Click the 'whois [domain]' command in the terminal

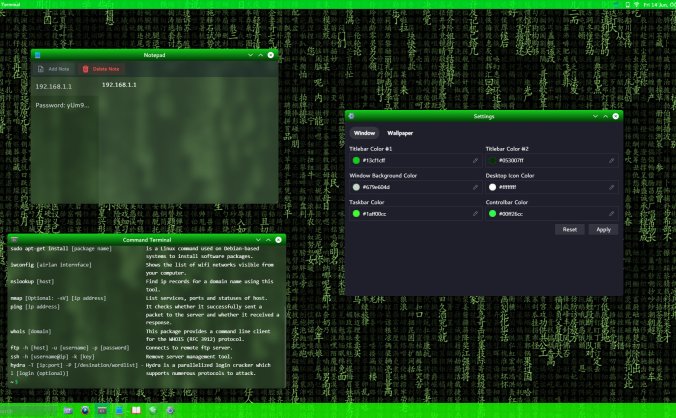tap(31, 331)
